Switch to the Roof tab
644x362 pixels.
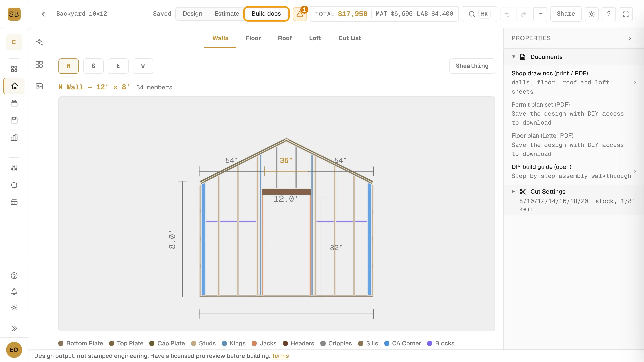pos(285,38)
